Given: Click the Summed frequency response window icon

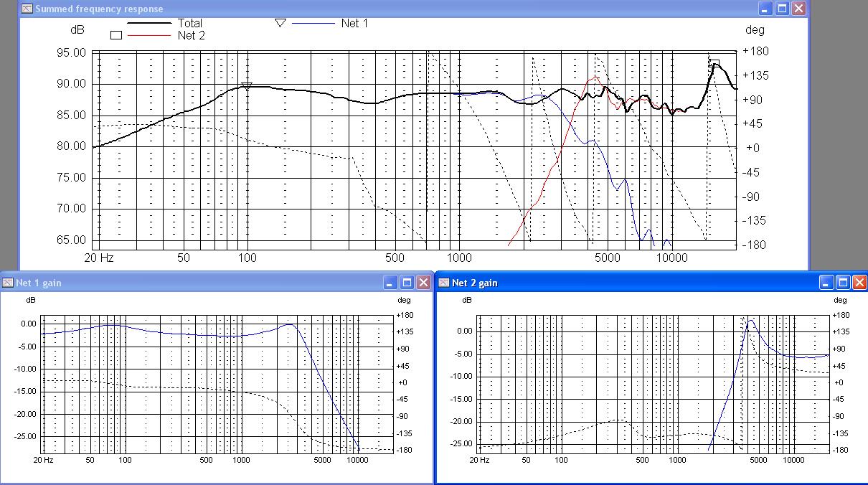Looking at the screenshot, I should [27, 9].
